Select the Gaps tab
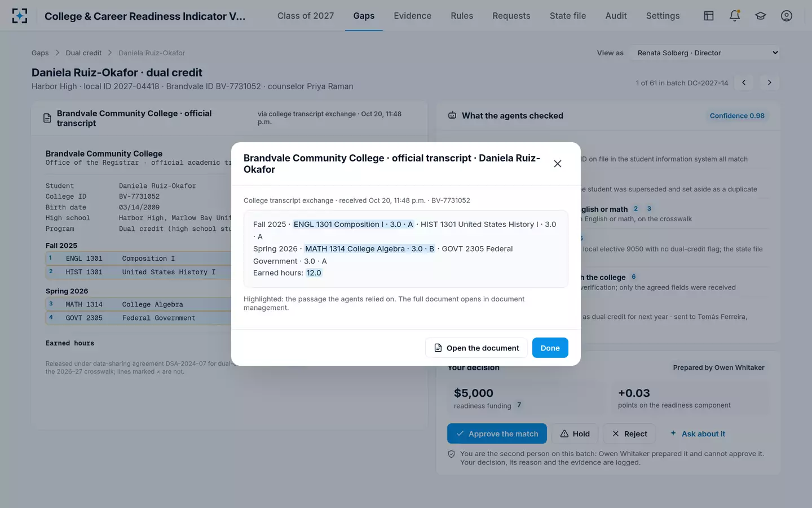This screenshot has width=812, height=508. pos(364,16)
